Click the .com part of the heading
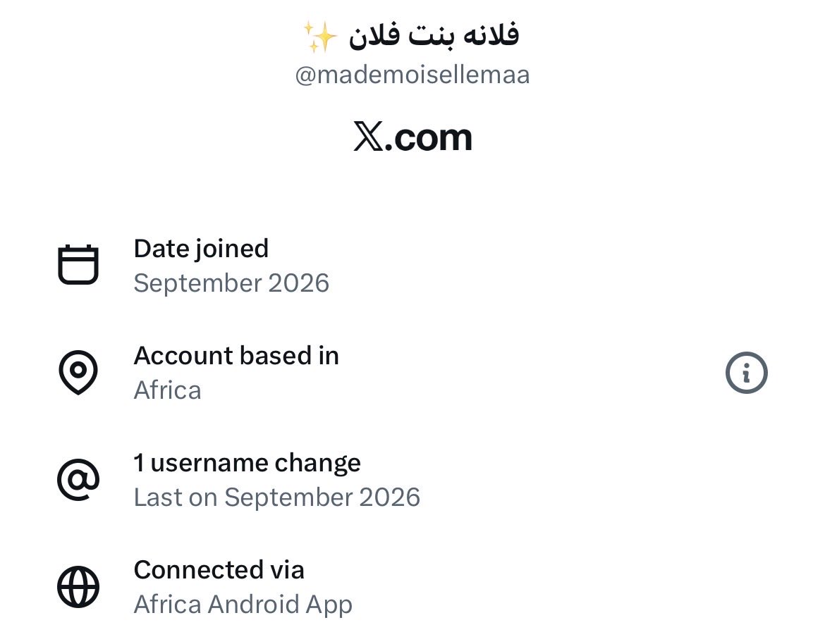825x644 pixels. point(428,139)
